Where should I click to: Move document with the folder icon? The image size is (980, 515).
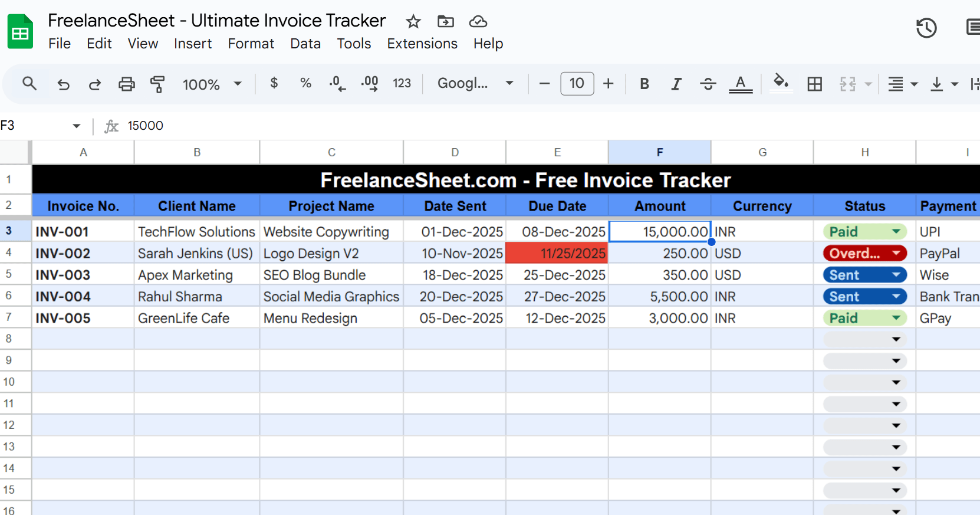(x=445, y=22)
